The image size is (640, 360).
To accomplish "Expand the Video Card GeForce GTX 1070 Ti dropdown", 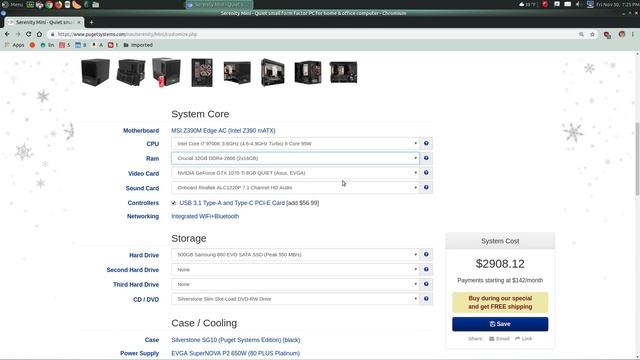I will point(295,173).
